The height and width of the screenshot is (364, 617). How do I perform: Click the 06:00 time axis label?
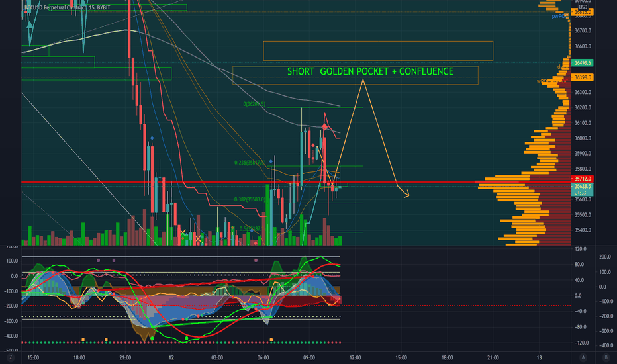pos(263,357)
